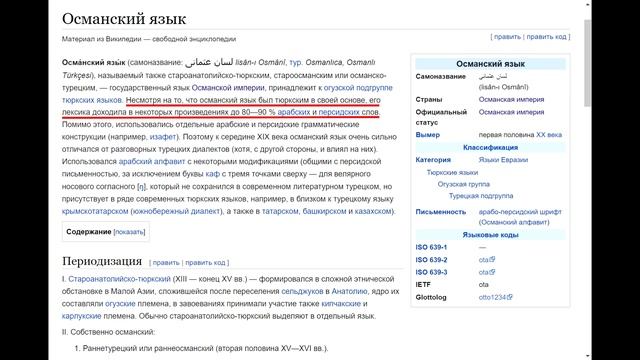This screenshot has height=360, width=640.
Task: Open the top 'править' edit link
Action: point(507,37)
